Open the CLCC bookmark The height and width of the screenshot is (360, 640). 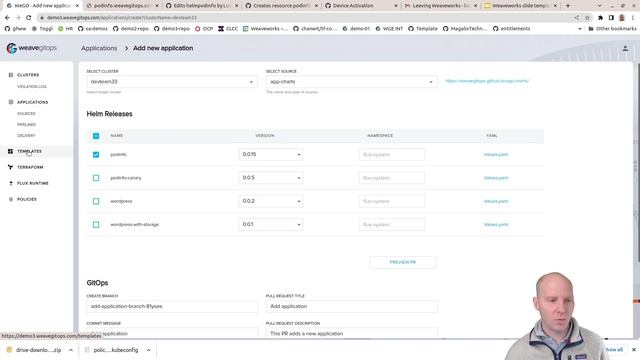pos(228,29)
